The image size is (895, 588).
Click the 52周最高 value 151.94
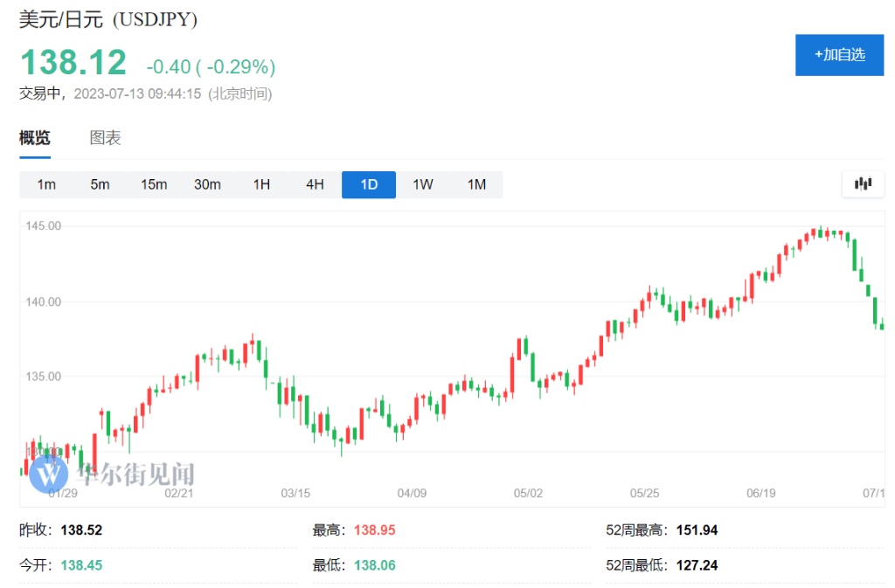pyautogui.click(x=697, y=530)
